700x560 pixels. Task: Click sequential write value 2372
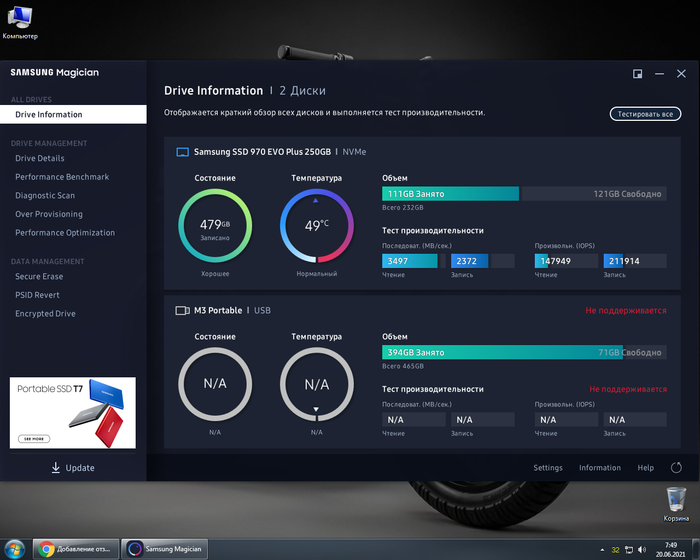point(483,261)
